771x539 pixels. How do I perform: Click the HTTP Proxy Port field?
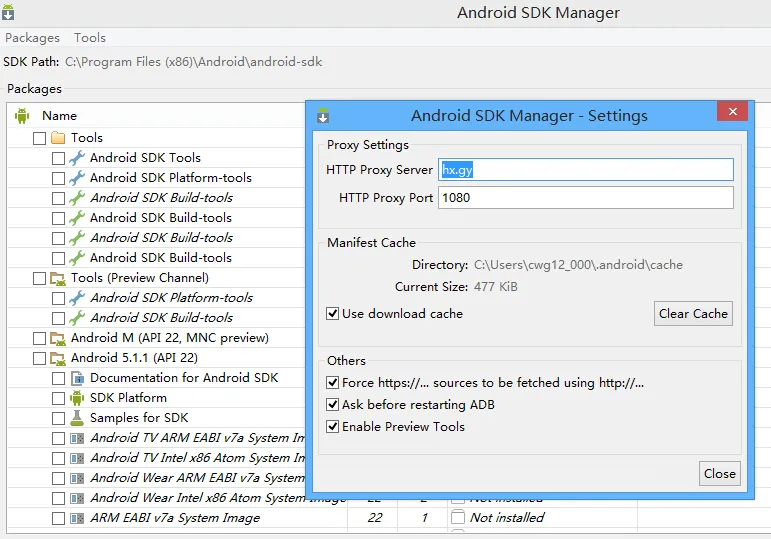(x=586, y=198)
